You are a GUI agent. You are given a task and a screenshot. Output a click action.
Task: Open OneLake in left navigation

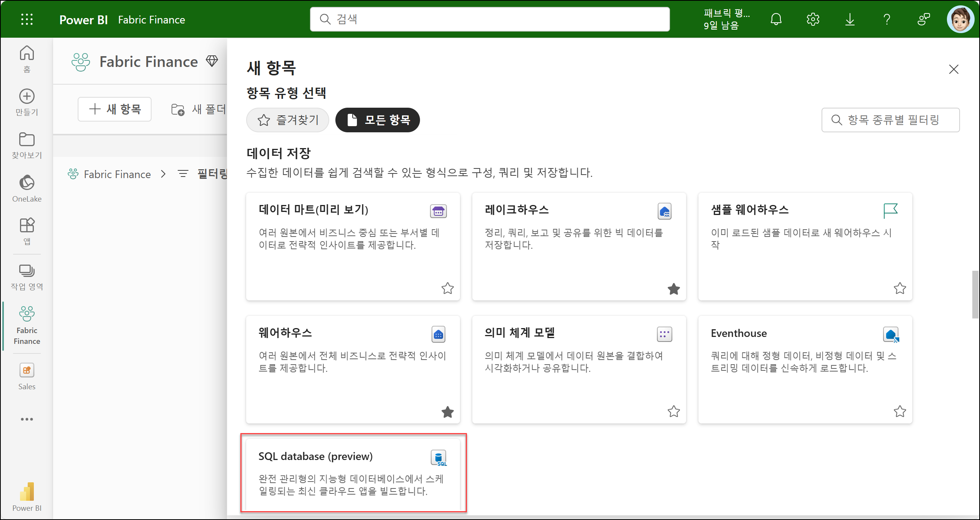[27, 188]
